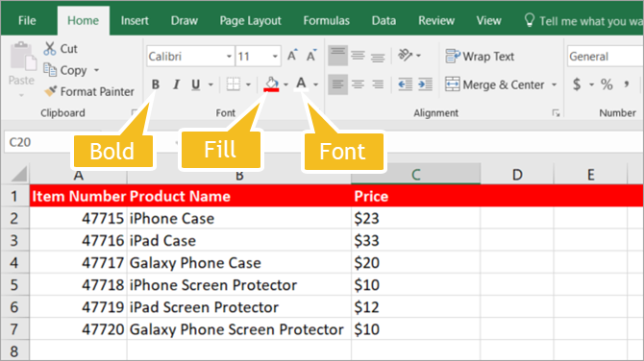The height and width of the screenshot is (361, 644).
Task: Select column D header
Action: 517,175
